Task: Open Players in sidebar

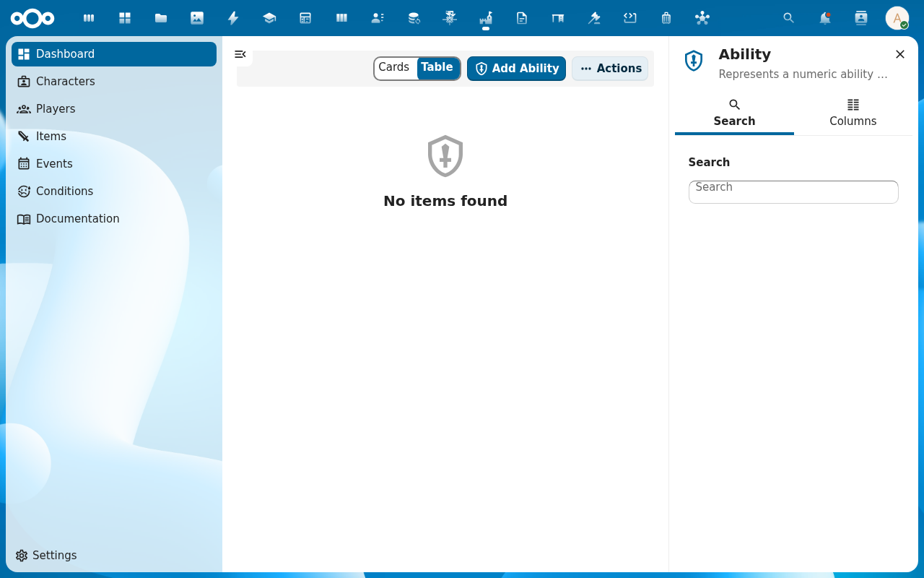Action: click(x=114, y=109)
